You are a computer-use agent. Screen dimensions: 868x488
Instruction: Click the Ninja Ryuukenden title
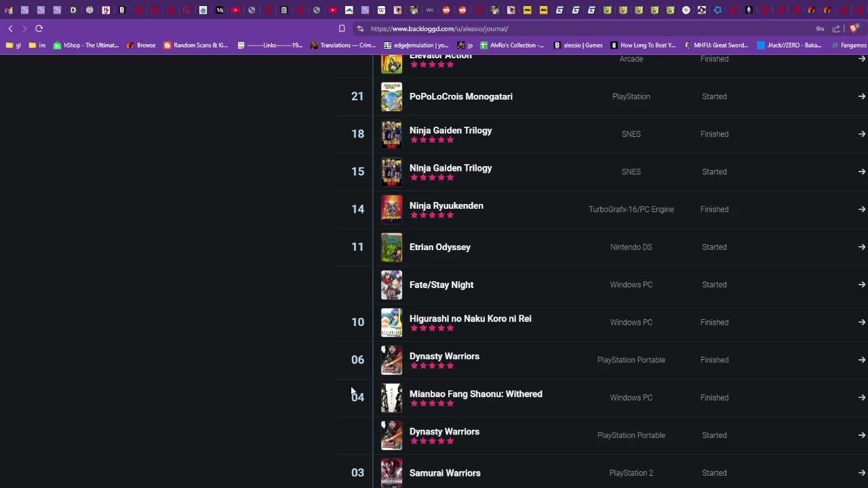coord(446,205)
